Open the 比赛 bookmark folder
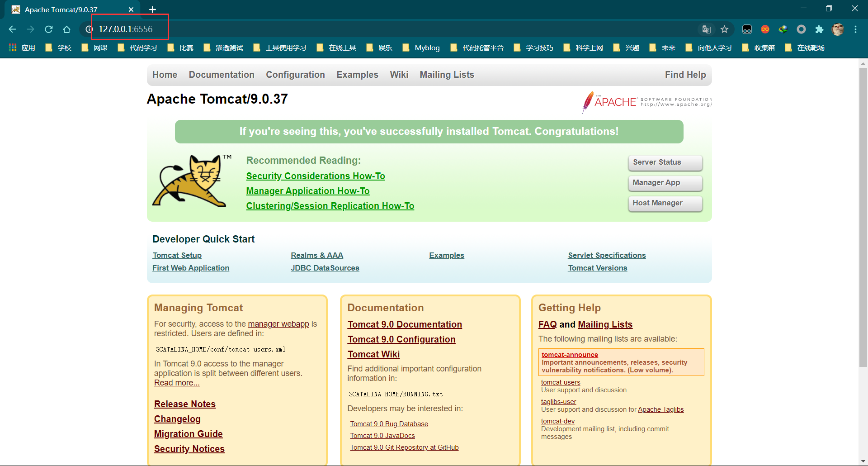Image resolution: width=868 pixels, height=466 pixels. point(180,48)
